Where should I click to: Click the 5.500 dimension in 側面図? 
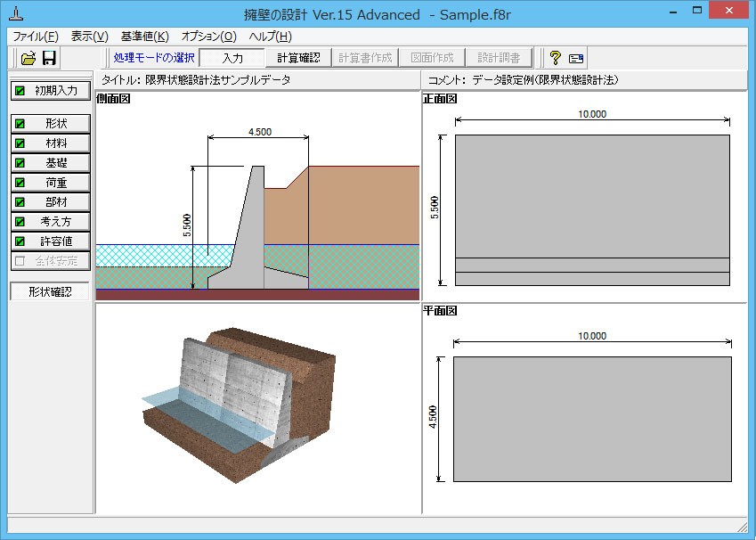click(187, 225)
